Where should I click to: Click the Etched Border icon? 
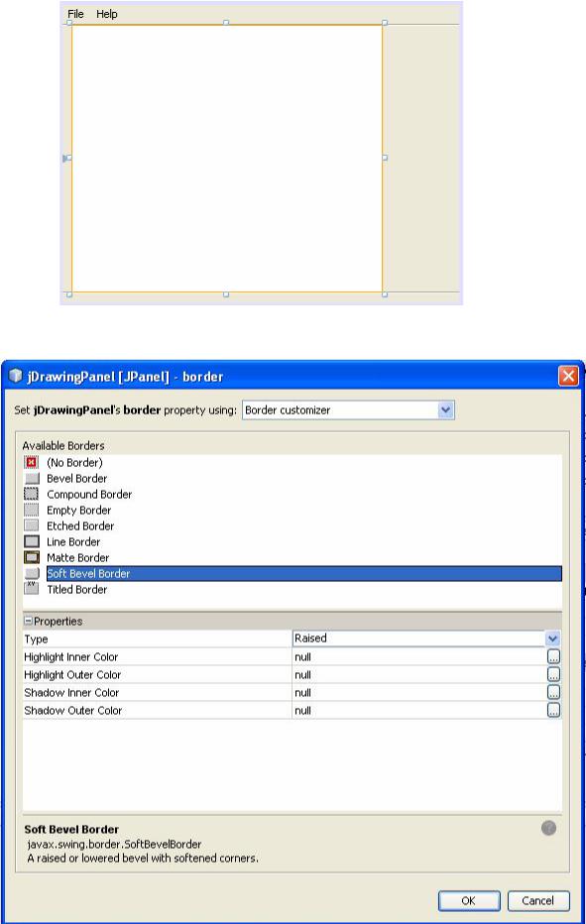coord(32,525)
